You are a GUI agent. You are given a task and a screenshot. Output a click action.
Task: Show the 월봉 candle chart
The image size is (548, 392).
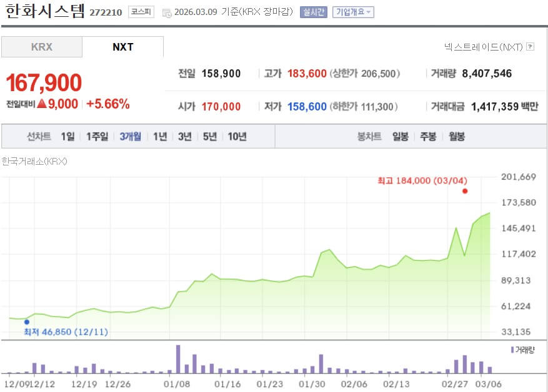tap(457, 136)
